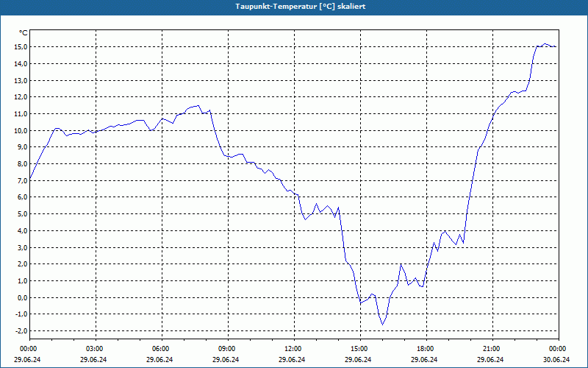
Task: Select the '18:00' x-axis time label
Action: tap(425, 349)
